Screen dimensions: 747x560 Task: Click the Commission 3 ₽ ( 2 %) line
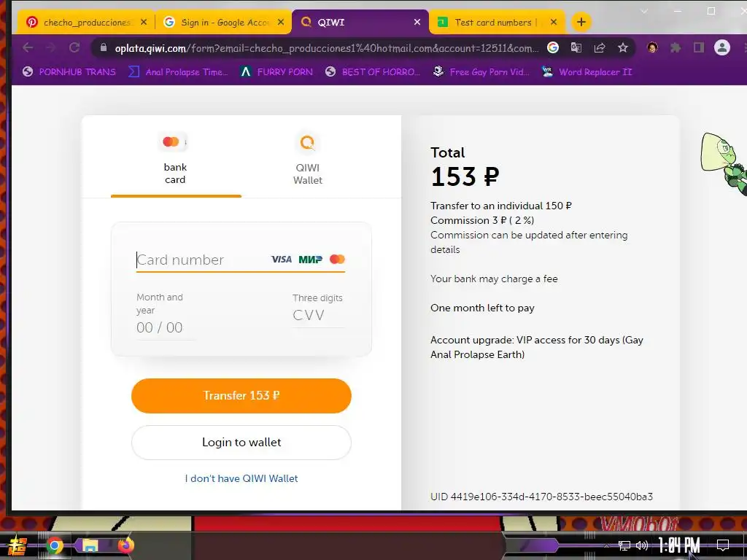coord(482,220)
